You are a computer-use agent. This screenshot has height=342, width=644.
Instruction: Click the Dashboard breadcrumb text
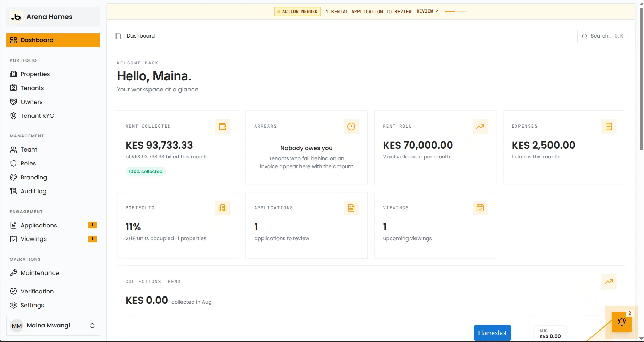tap(141, 36)
